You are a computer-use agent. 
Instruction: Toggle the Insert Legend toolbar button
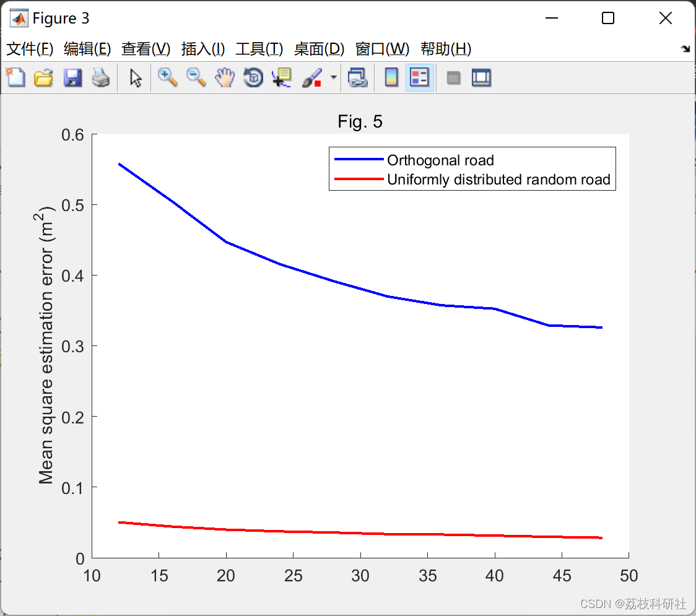(419, 77)
